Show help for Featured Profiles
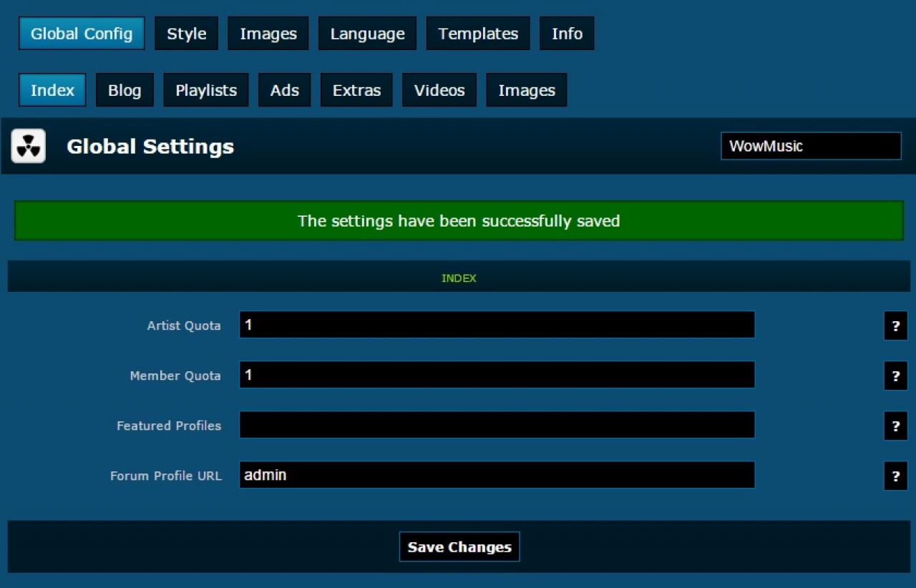This screenshot has height=588, width=916. click(x=895, y=426)
